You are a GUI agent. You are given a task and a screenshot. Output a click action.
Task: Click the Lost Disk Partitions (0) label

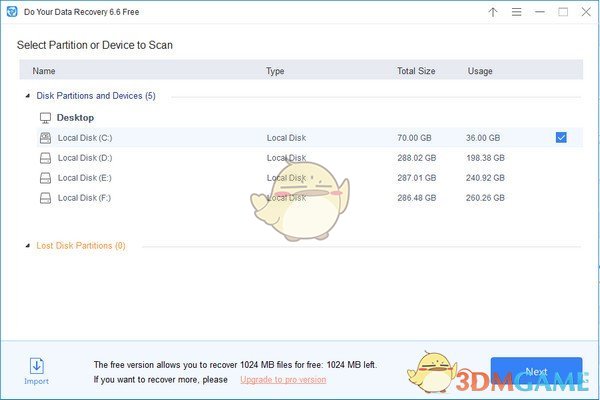click(x=81, y=246)
